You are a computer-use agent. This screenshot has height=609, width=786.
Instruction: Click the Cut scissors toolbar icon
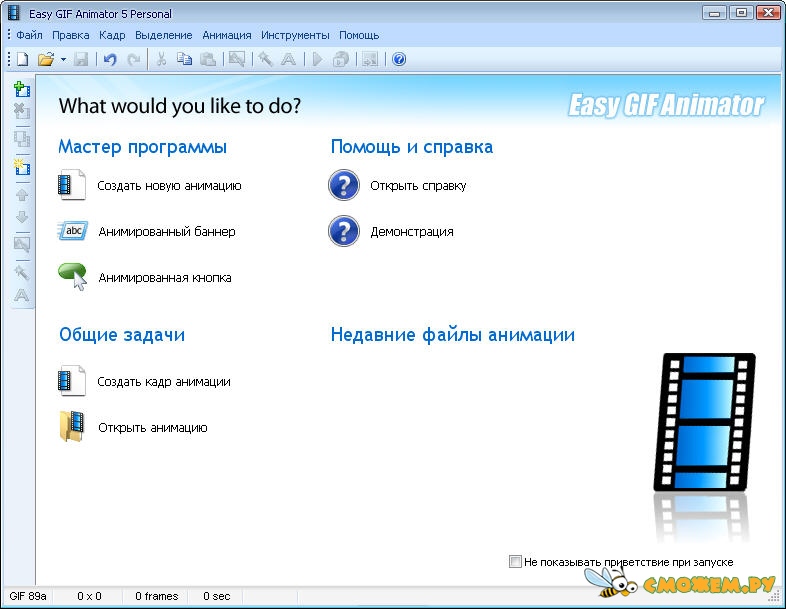click(161, 59)
